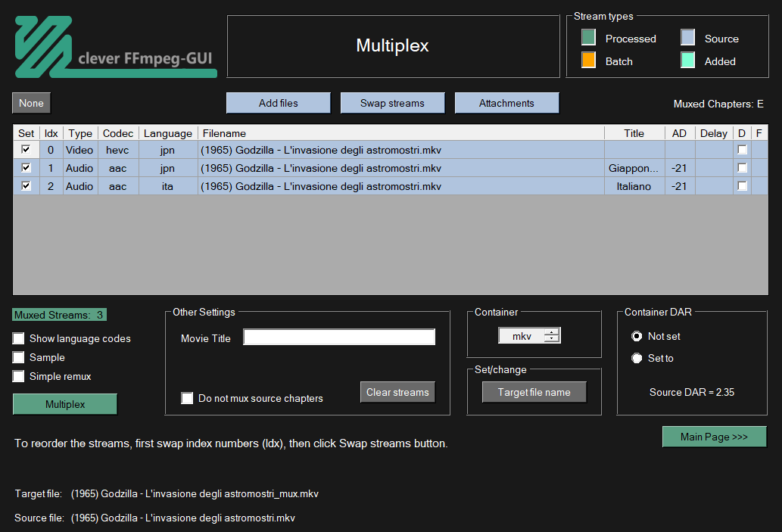Viewport: 782px width, 532px height.
Task: Enable D checkbox for the jpn audio stream
Action: pyautogui.click(x=742, y=168)
